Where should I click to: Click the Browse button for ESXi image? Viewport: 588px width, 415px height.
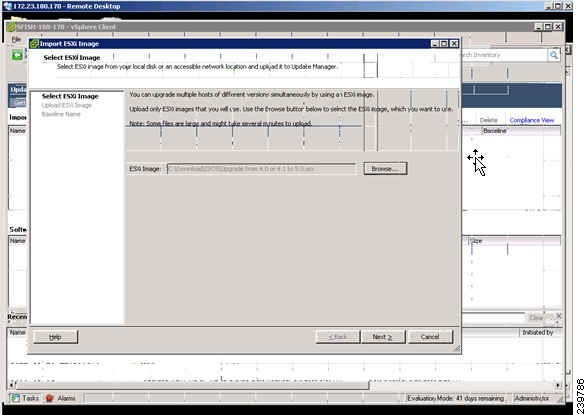pos(385,169)
